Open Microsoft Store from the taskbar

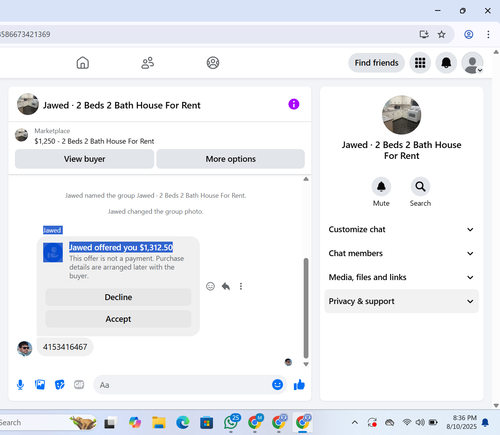click(207, 423)
